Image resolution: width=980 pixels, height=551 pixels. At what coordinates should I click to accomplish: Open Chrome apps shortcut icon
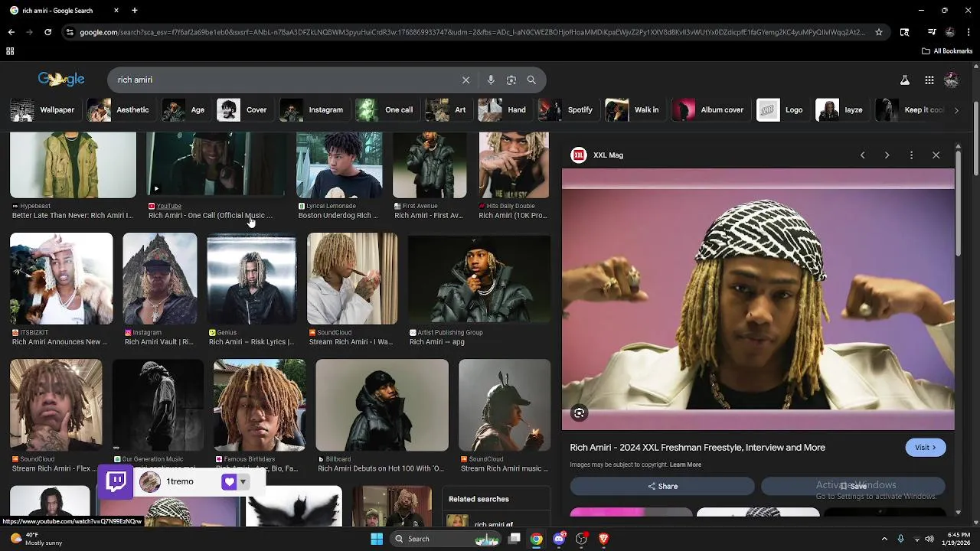[10, 51]
